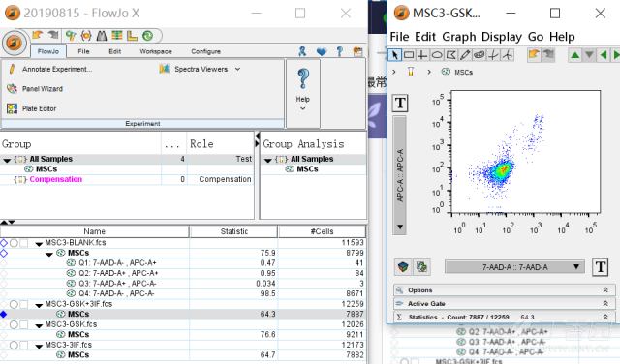
Task: Select the ellipse gate tool
Action: tap(437, 55)
